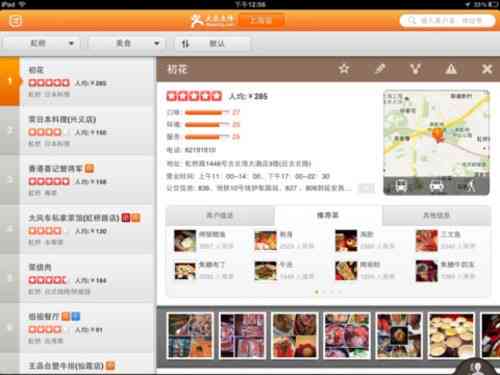
Task: Open the third photo in the bottom strip
Action: tap(295, 336)
